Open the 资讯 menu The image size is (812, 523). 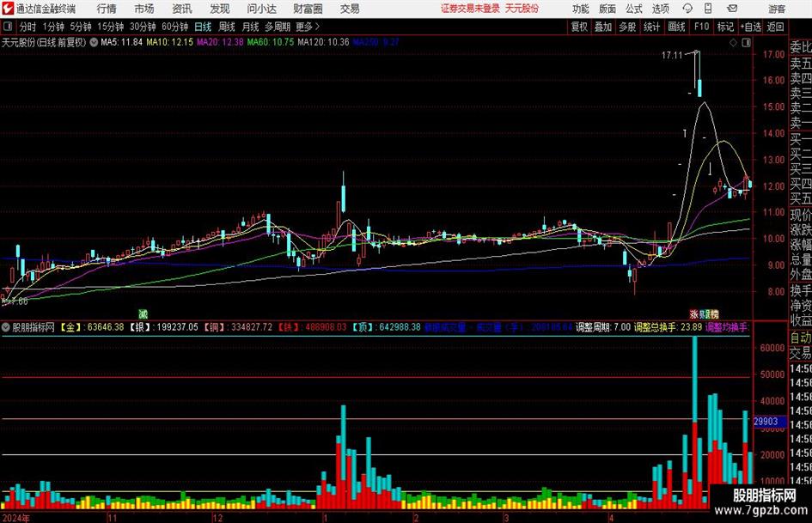[182, 9]
